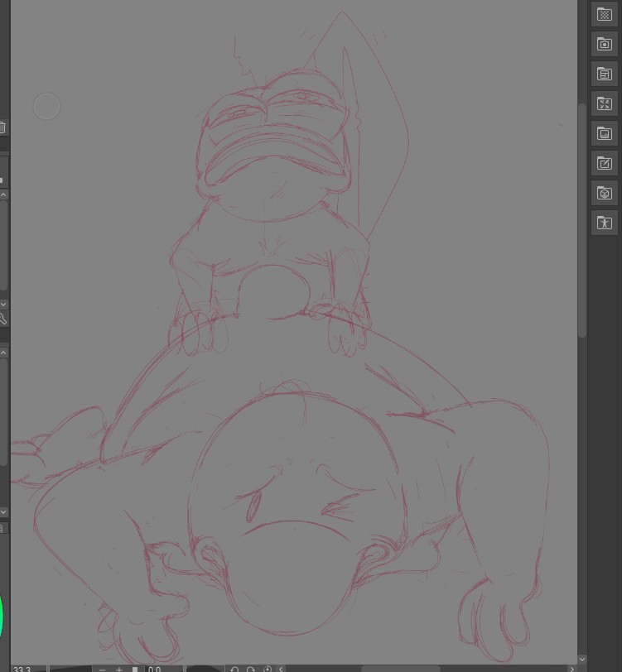Viewport: 622px width, 672px height.
Task: Click the scroll-up chevron below the wrench icon
Action: [x=3, y=353]
